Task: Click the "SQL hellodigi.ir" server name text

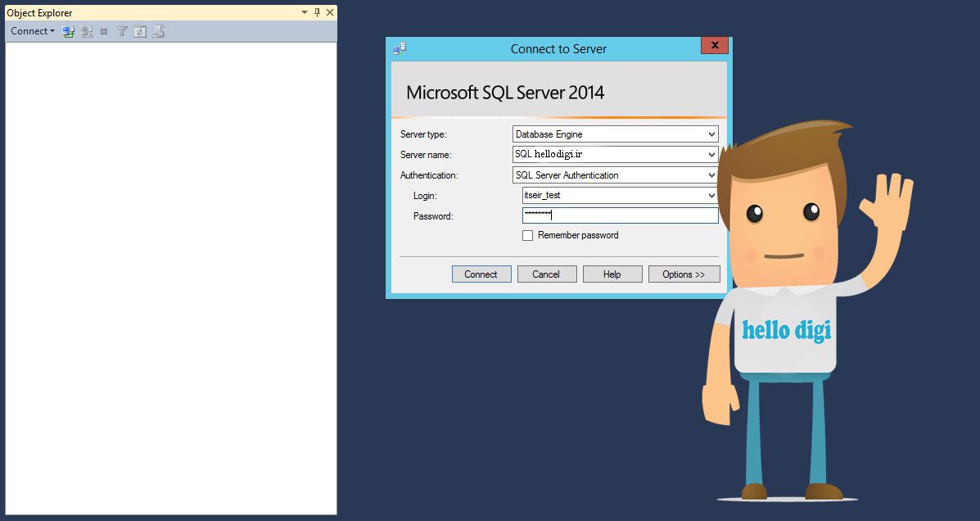Action: click(549, 154)
